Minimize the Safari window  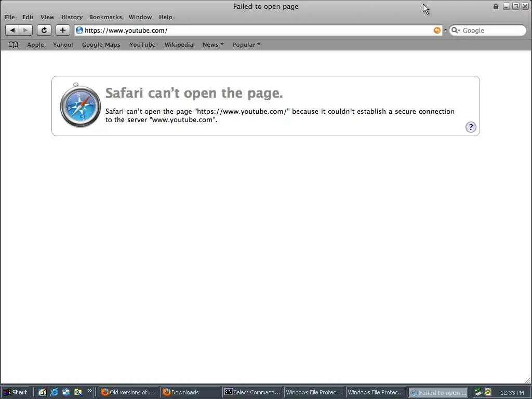[x=506, y=6]
